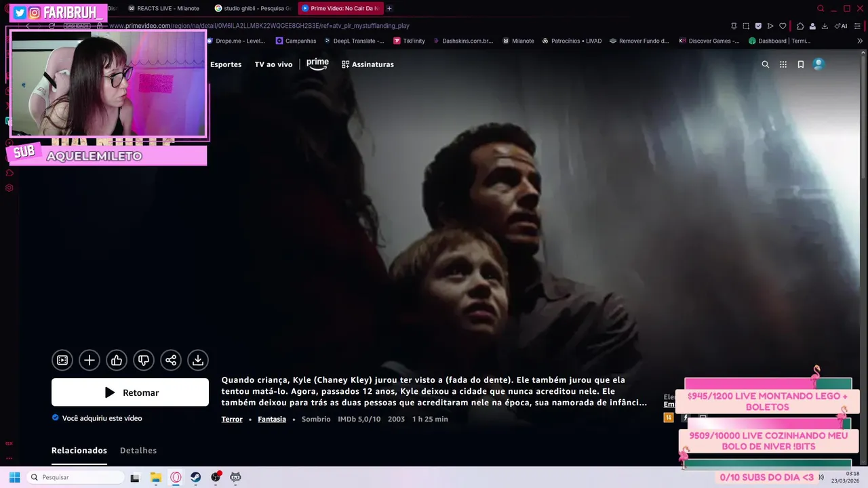The height and width of the screenshot is (488, 868).
Task: Switch to the Detalhes tab
Action: (x=138, y=451)
